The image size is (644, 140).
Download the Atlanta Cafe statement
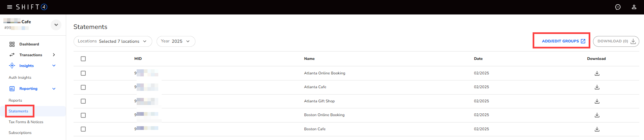pyautogui.click(x=597, y=87)
